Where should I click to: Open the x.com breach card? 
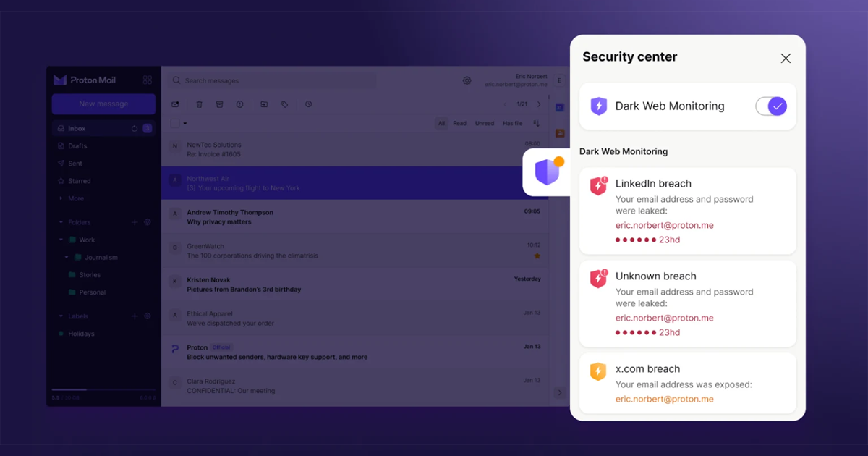(688, 383)
